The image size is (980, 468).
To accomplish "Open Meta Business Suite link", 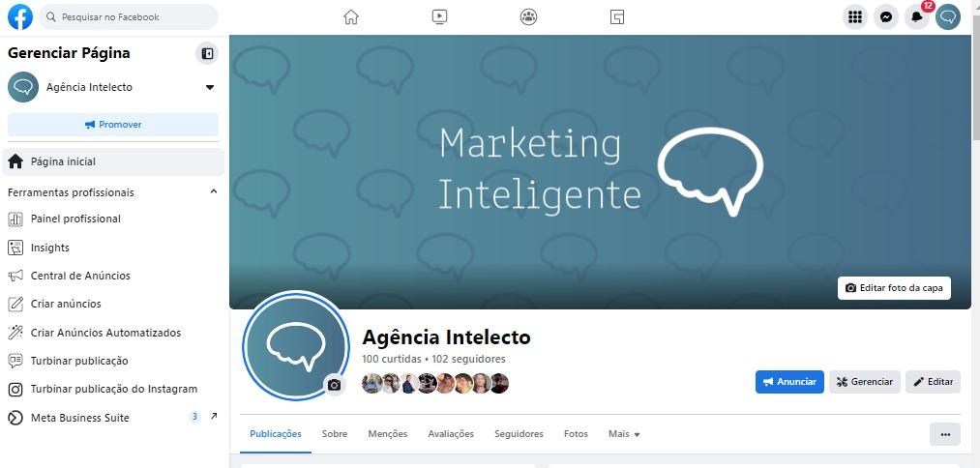I will [x=80, y=418].
